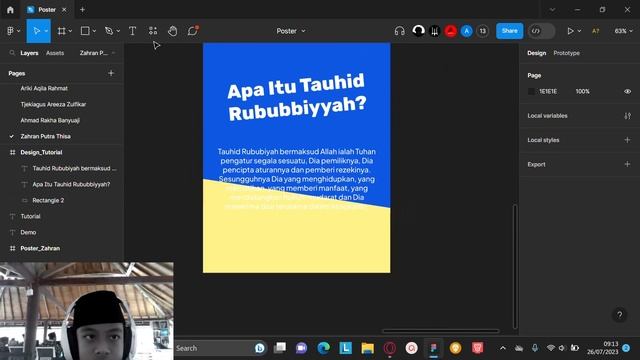Open the help question mark button
640x360 pixels.
point(620,315)
